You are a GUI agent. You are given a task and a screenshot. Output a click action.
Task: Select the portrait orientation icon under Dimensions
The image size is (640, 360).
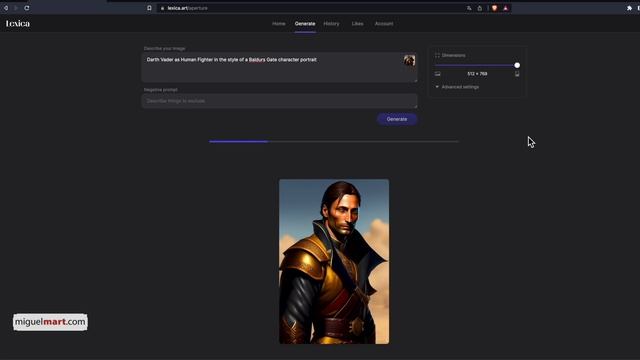tap(517, 74)
